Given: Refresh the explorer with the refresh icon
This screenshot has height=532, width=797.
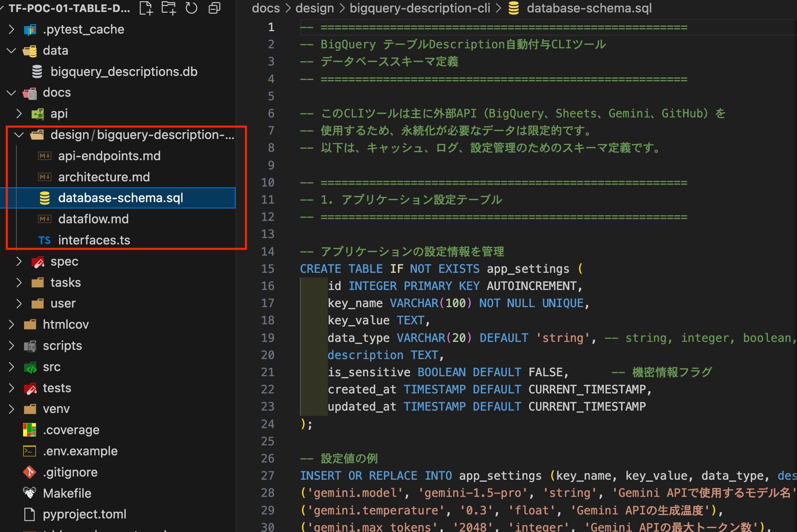Looking at the screenshot, I should (x=192, y=8).
